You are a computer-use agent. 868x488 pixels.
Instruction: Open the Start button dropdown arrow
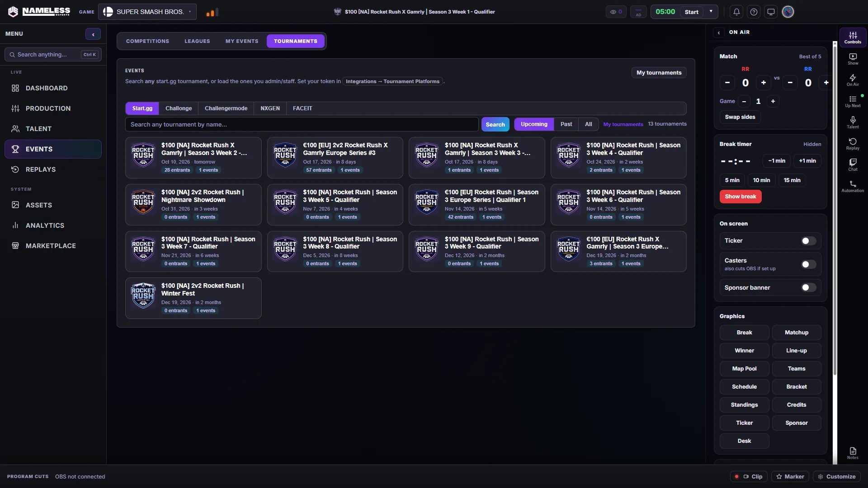[711, 12]
